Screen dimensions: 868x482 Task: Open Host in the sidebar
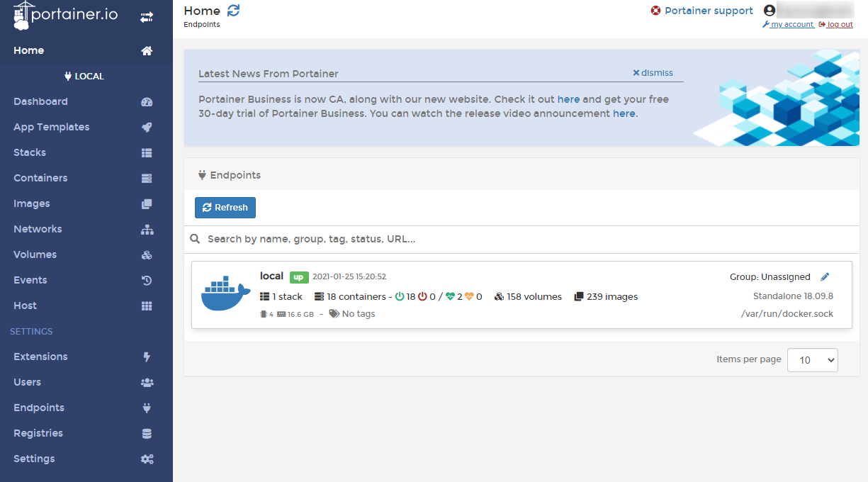pyautogui.click(x=86, y=306)
